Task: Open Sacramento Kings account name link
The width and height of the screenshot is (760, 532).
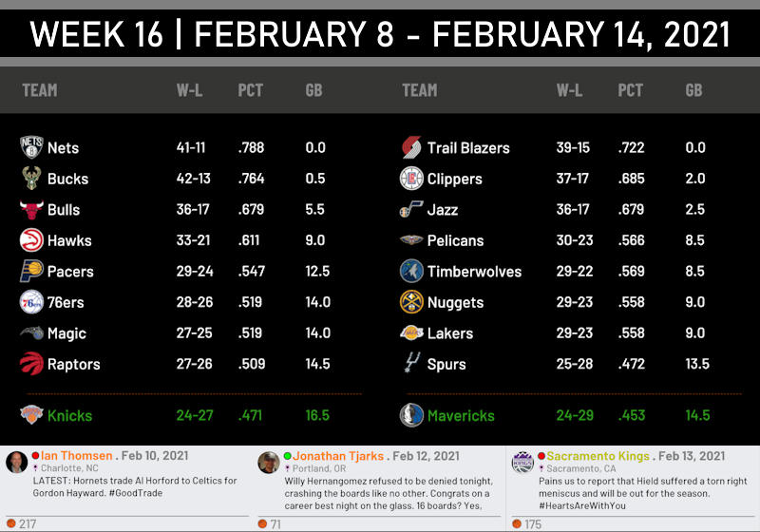Action: 598,456
